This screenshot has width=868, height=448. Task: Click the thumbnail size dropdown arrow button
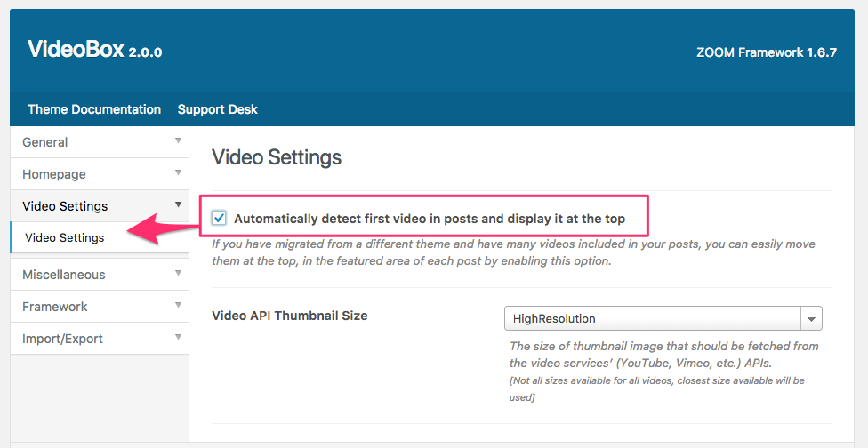pyautogui.click(x=812, y=318)
